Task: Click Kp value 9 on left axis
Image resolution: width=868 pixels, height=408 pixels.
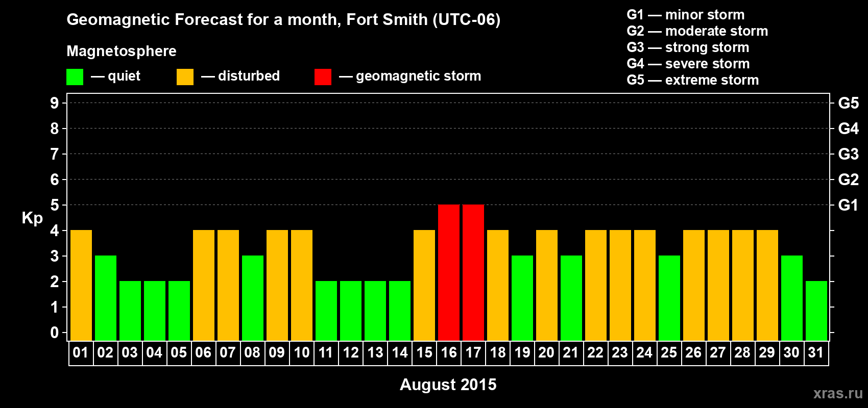Action: 55,103
